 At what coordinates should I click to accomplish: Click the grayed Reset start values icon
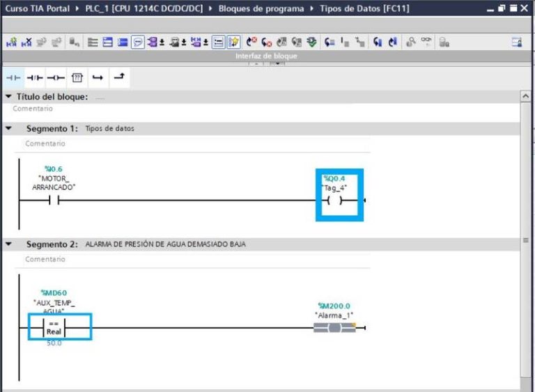click(75, 42)
